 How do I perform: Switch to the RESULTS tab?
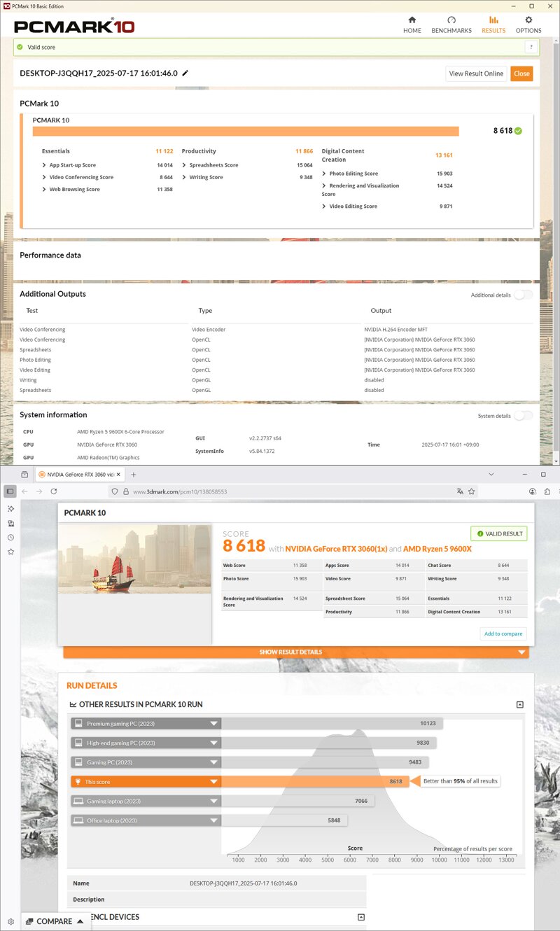[x=493, y=24]
